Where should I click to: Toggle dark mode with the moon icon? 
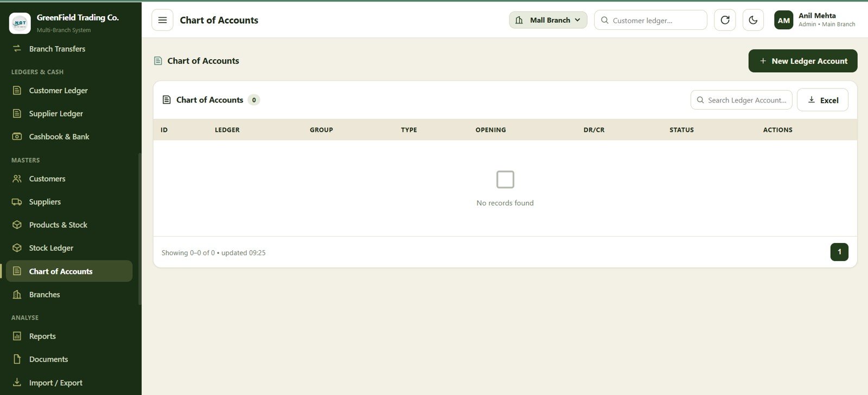753,20
